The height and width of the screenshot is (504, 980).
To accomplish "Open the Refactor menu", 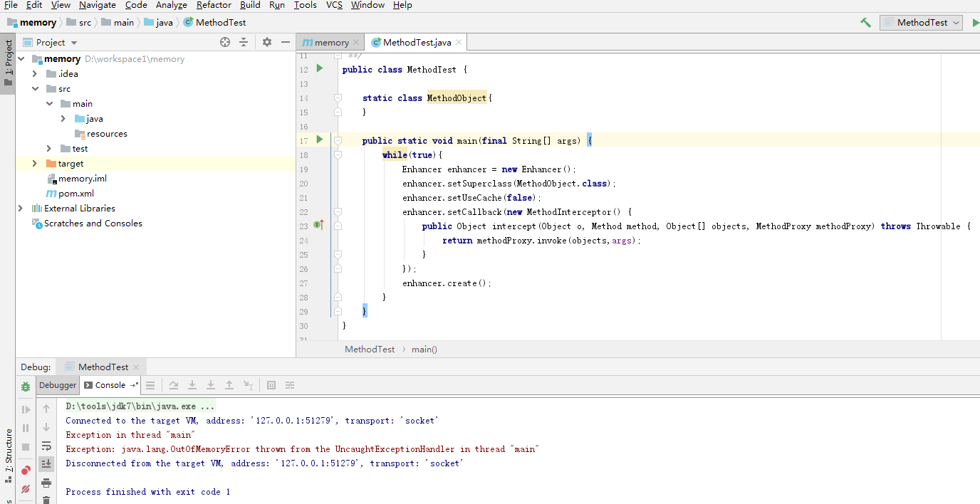I will click(x=214, y=5).
